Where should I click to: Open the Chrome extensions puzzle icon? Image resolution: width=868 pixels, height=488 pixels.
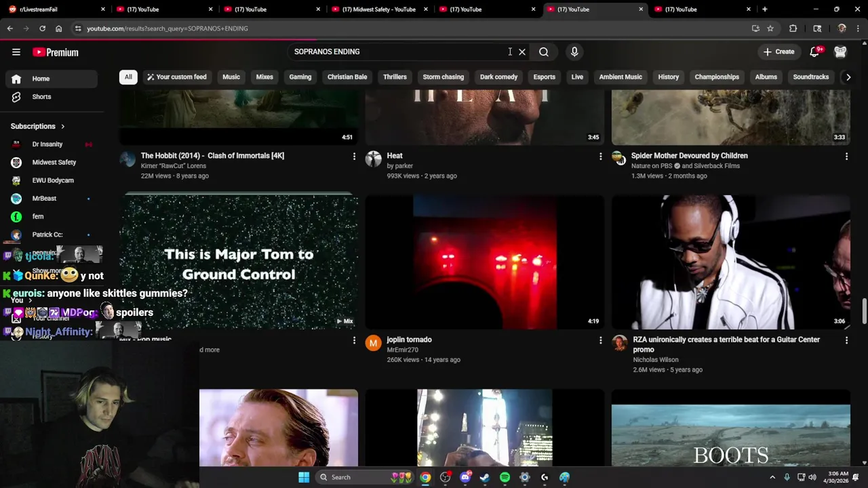coord(793,28)
